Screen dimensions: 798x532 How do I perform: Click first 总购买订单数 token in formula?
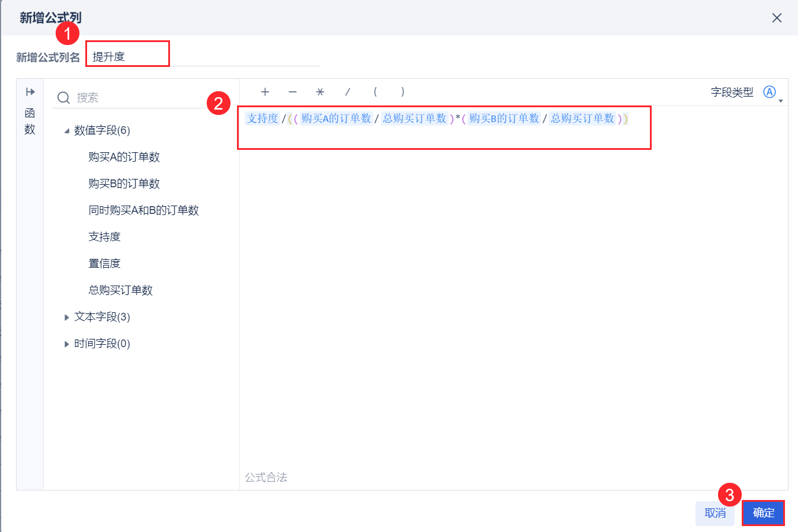414,118
